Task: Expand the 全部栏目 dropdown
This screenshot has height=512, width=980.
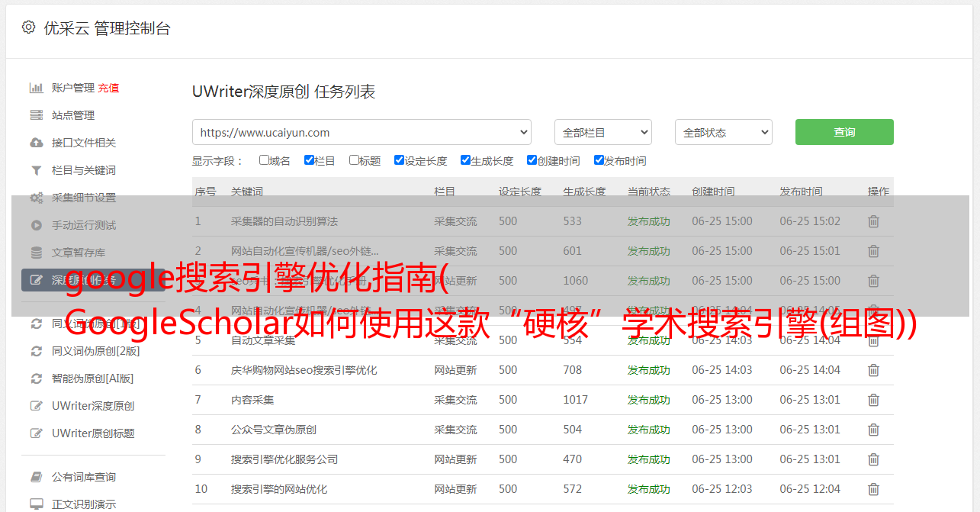Action: pos(602,132)
